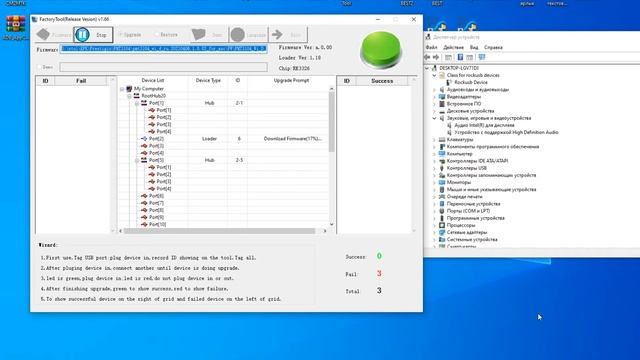Expand the Встроенное ПО node

coord(434,104)
